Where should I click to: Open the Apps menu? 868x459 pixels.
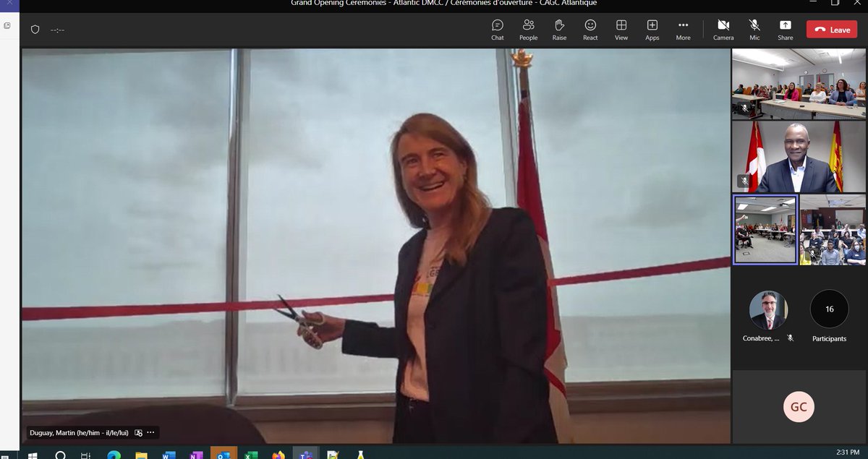652,30
